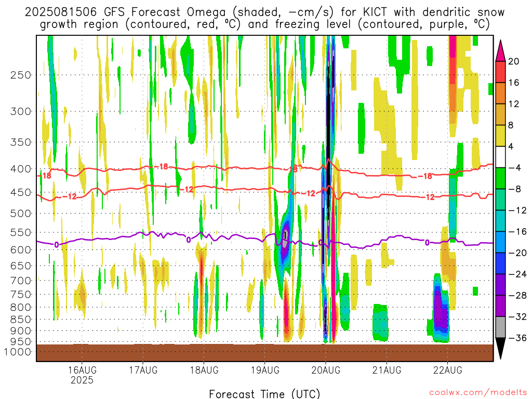Click the gray colorbar swatch between -32 and -36

pyautogui.click(x=500, y=327)
